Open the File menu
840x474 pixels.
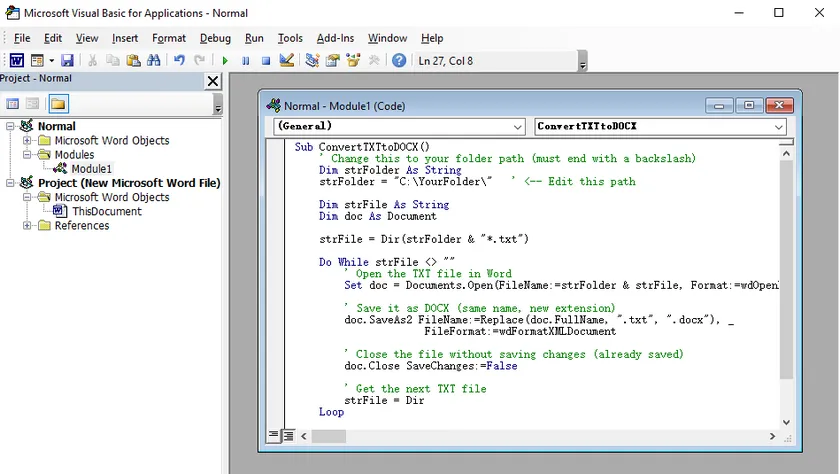[22, 38]
